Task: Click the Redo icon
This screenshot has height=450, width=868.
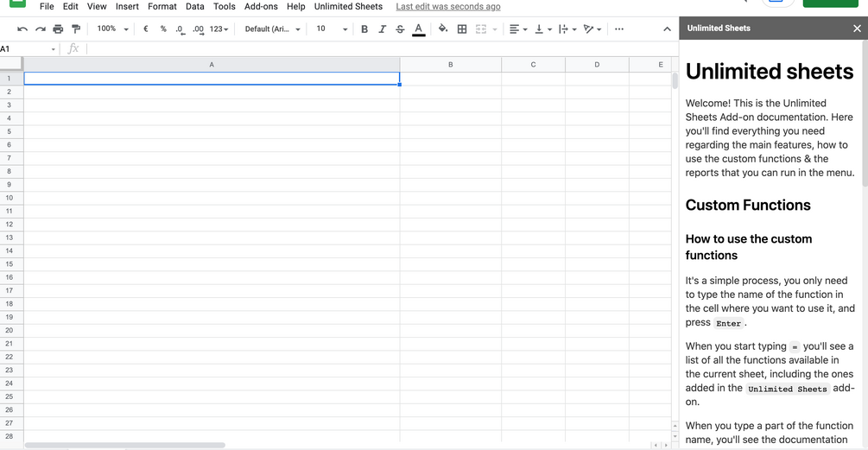Action: [41, 29]
